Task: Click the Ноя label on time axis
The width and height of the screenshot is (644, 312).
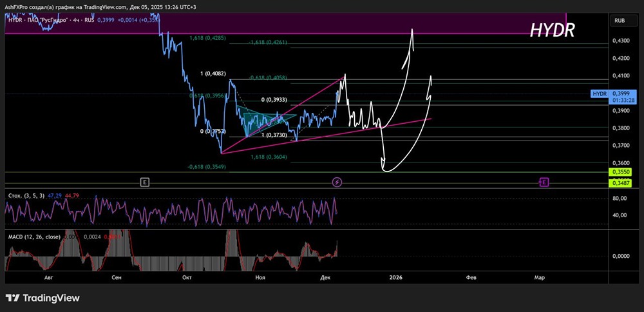Action: pyautogui.click(x=260, y=278)
